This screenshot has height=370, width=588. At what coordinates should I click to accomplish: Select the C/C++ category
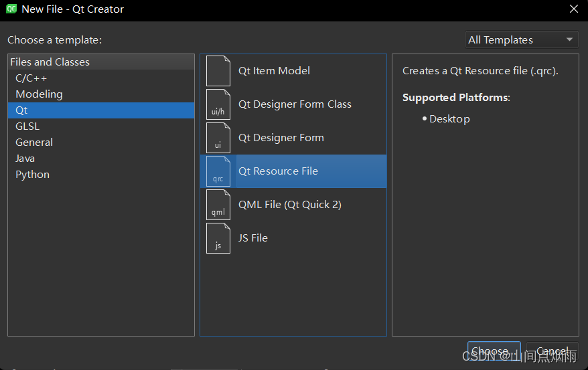click(101, 78)
